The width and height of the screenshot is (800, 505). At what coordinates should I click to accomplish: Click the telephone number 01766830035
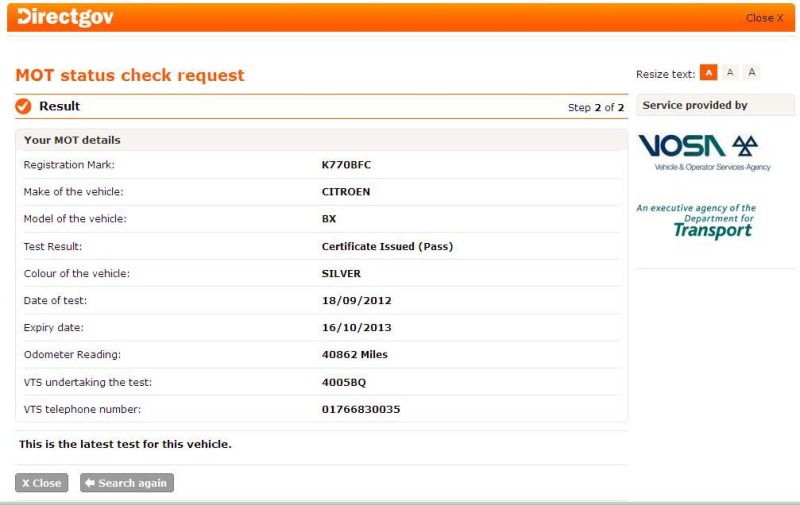361,409
